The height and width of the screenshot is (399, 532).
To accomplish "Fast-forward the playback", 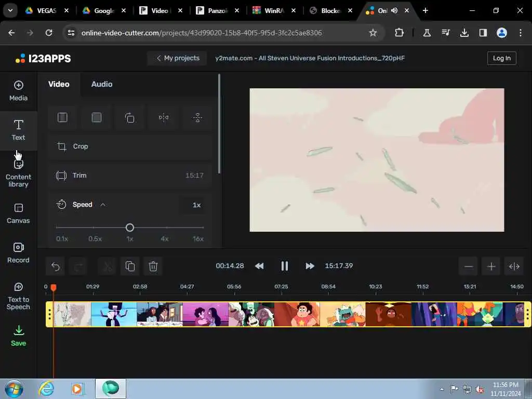I will coord(310,266).
